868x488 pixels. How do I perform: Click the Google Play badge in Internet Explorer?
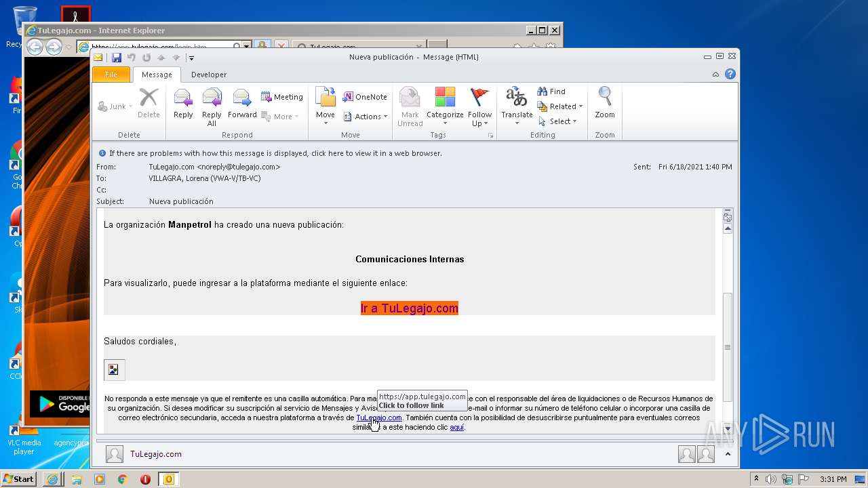[60, 404]
